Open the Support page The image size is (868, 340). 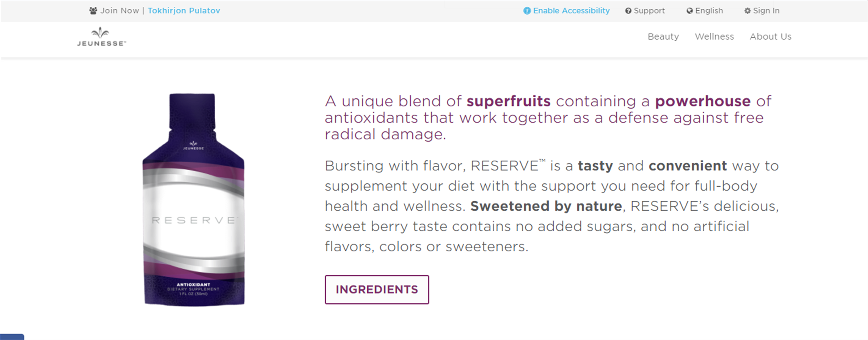pyautogui.click(x=649, y=10)
